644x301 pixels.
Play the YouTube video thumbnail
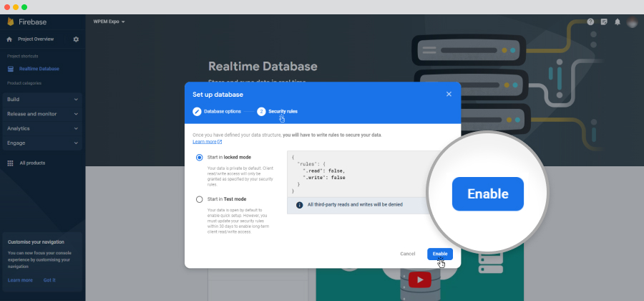pos(420,280)
